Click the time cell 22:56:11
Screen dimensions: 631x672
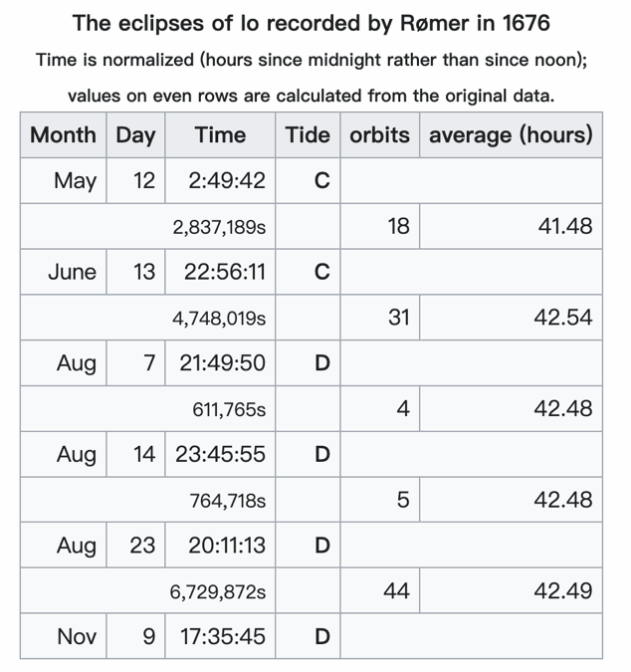click(x=225, y=272)
